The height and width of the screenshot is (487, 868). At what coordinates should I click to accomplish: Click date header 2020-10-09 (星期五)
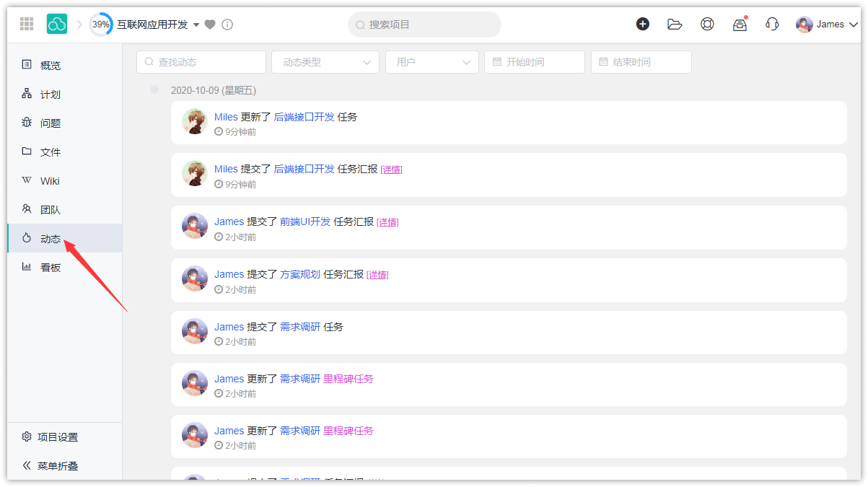[214, 90]
